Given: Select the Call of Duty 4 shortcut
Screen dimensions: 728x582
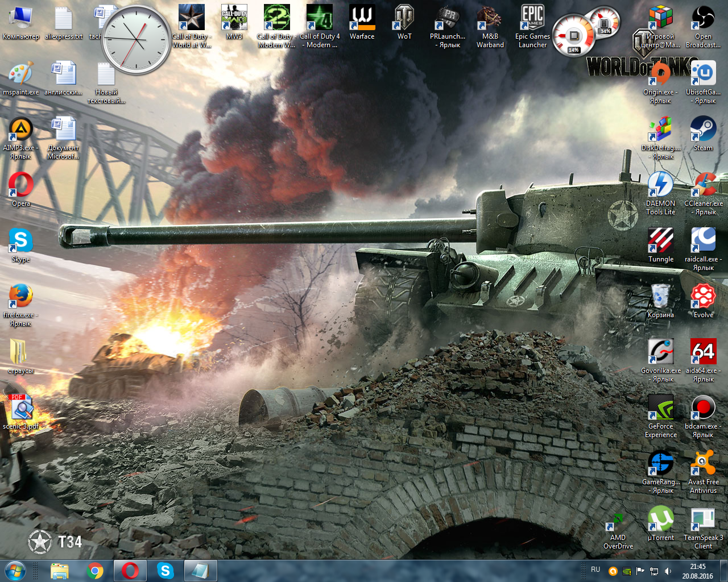Looking at the screenshot, I should [x=320, y=26].
